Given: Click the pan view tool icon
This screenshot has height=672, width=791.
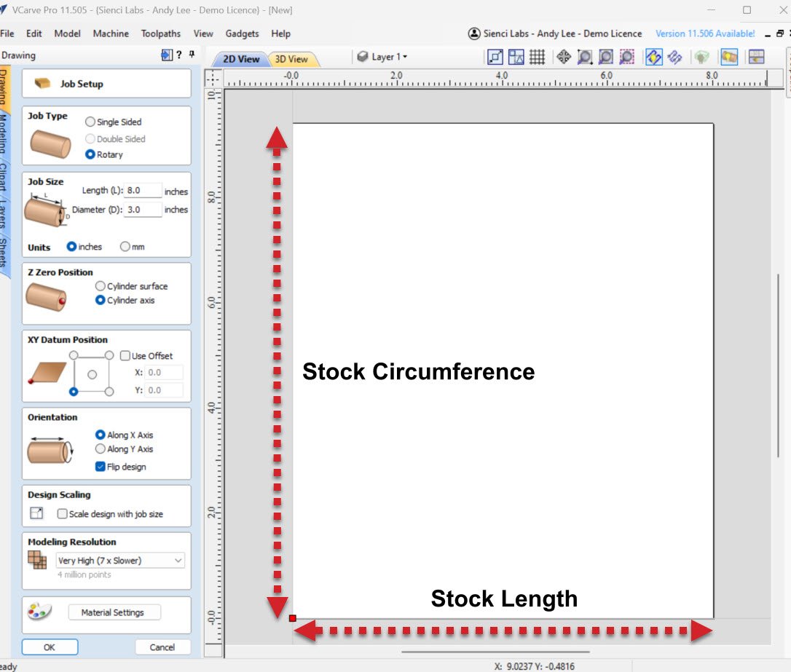Looking at the screenshot, I should tap(563, 57).
